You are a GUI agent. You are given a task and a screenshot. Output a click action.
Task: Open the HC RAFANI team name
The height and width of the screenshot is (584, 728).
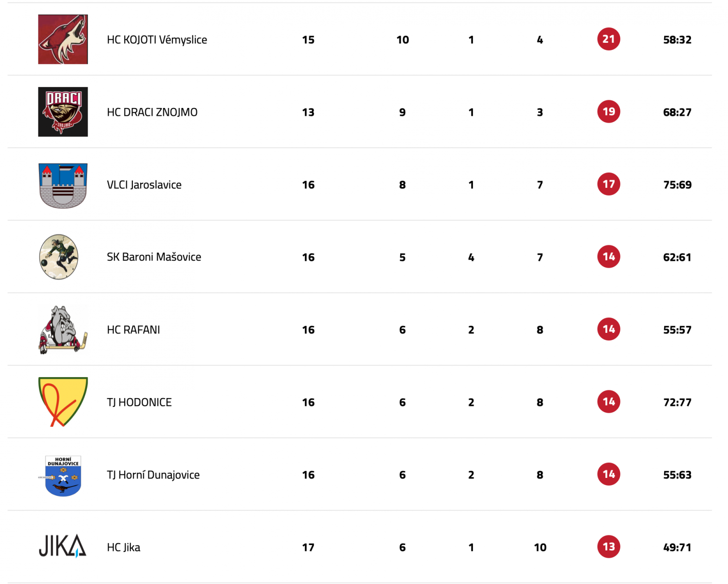click(133, 330)
